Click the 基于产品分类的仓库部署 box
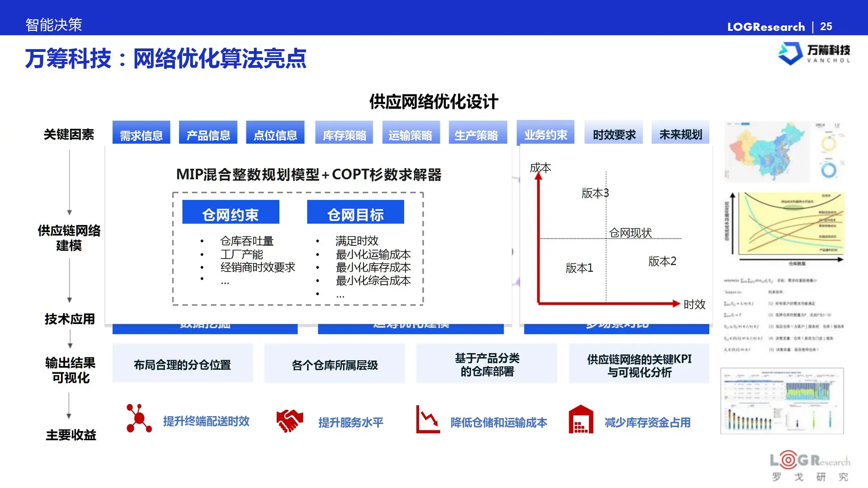 pos(487,363)
